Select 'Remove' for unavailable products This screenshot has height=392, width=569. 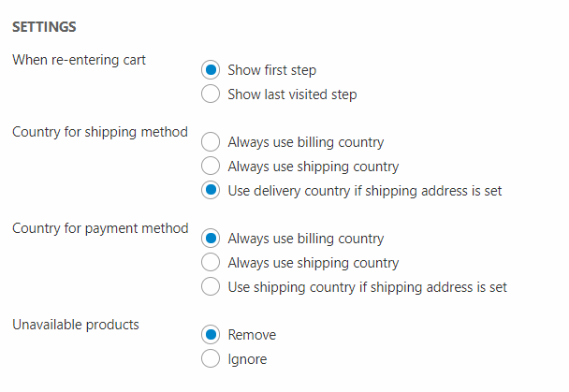tap(212, 335)
